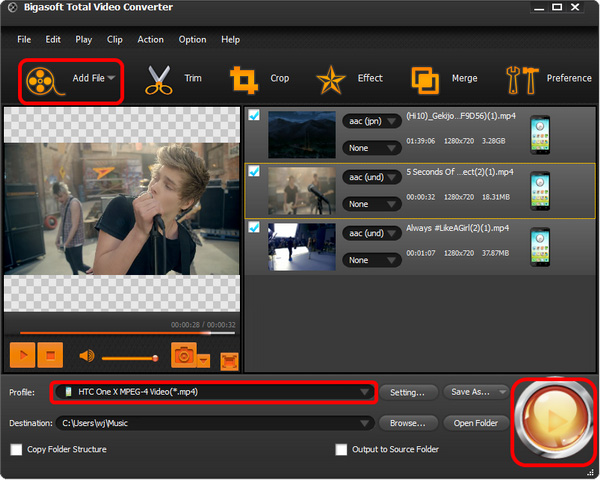Click phone device icon for Always #LikeAGirl file
Viewport: 600px width, 480px height.
point(540,247)
